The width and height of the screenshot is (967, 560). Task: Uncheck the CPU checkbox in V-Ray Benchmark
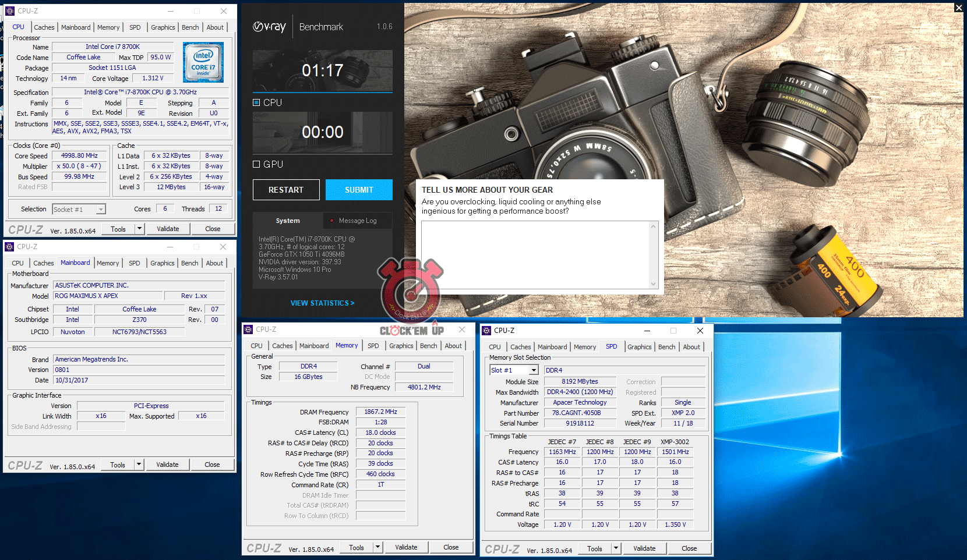(256, 102)
